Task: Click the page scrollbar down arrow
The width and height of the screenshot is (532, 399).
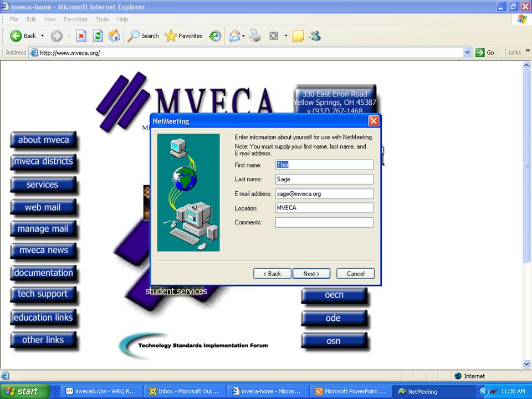Action: (x=526, y=364)
